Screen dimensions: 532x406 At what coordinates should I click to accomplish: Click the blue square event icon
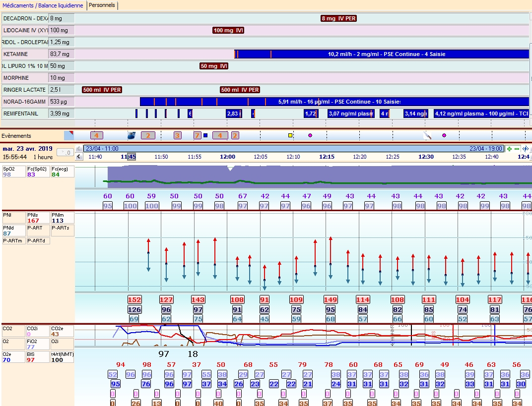click(205, 135)
